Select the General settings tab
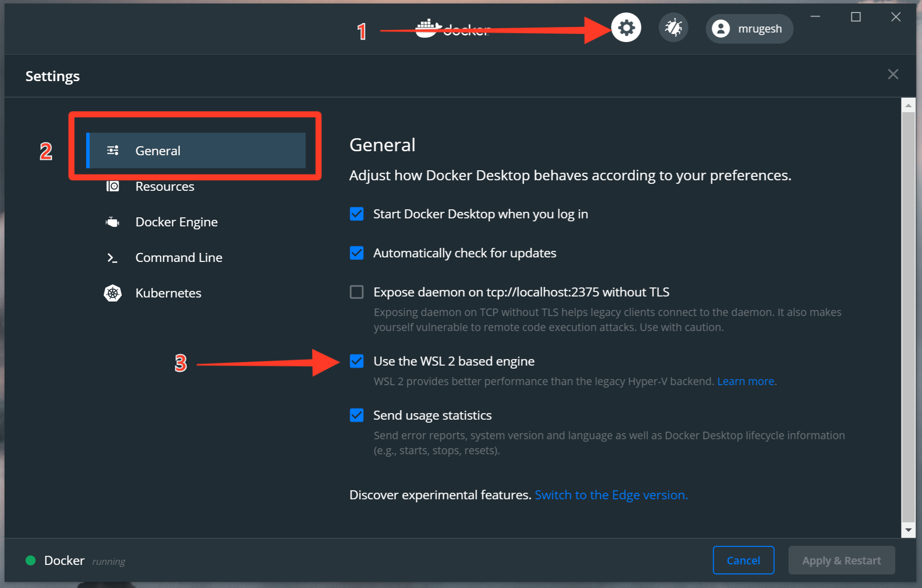922x588 pixels. tap(196, 151)
